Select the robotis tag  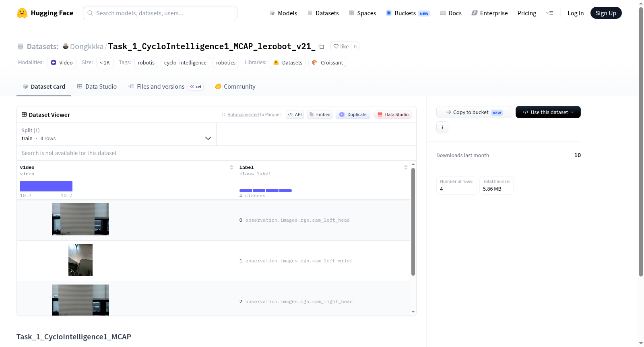point(146,62)
